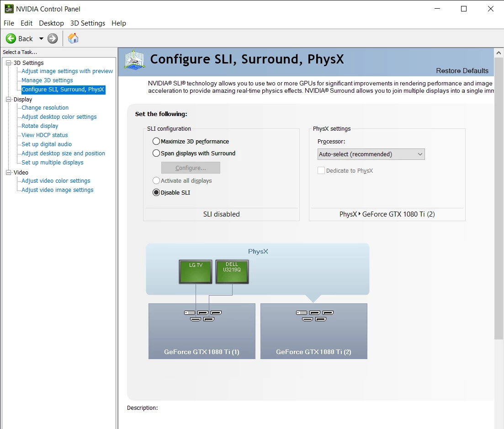Select the LG TV display icon
This screenshot has height=429, width=504.
click(x=196, y=272)
